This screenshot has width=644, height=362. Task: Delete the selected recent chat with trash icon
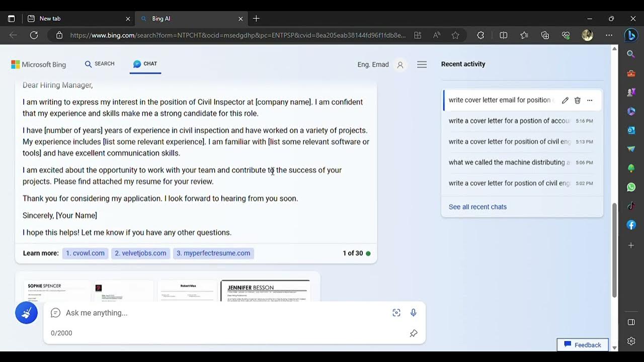tap(578, 100)
